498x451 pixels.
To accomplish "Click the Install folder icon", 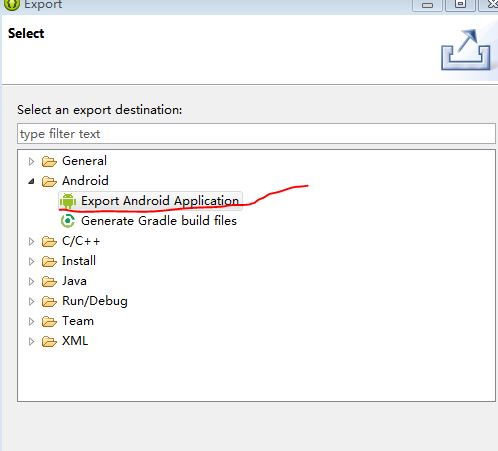I will [x=49, y=261].
